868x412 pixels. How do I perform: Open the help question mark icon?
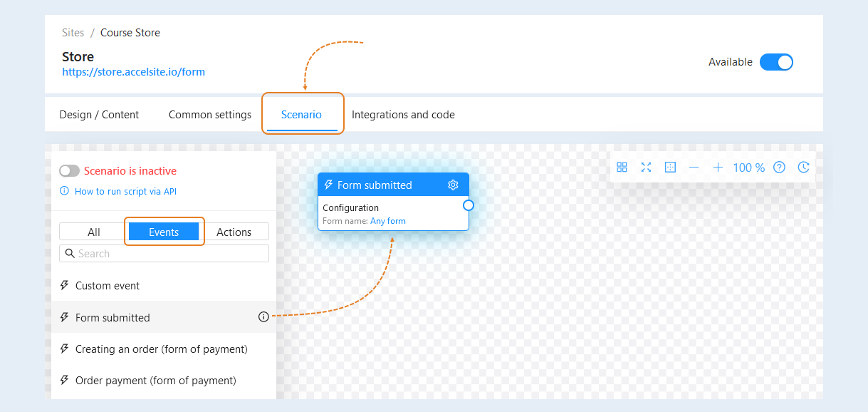779,168
